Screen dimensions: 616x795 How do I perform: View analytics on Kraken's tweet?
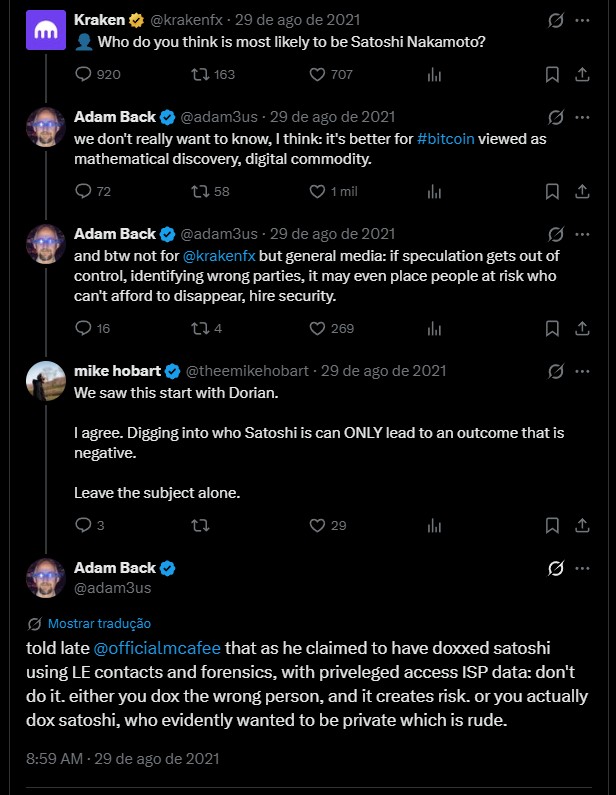pos(435,74)
